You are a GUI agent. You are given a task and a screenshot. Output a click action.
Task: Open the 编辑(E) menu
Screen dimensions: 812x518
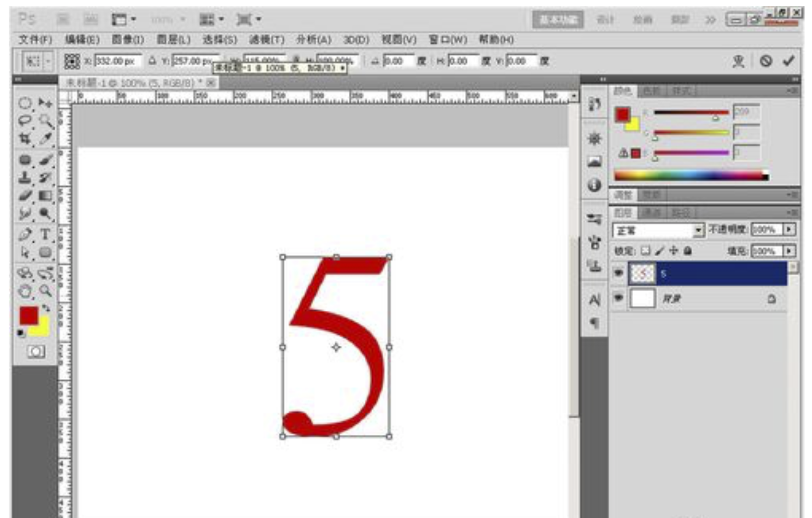[x=82, y=39]
